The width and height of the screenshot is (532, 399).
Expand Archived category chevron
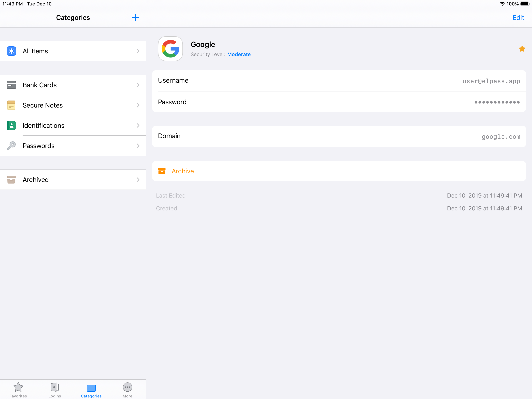[138, 179]
